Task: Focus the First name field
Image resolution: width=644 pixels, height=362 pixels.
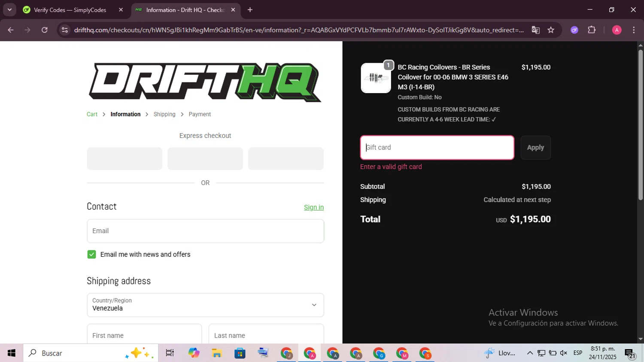Action: point(144,334)
